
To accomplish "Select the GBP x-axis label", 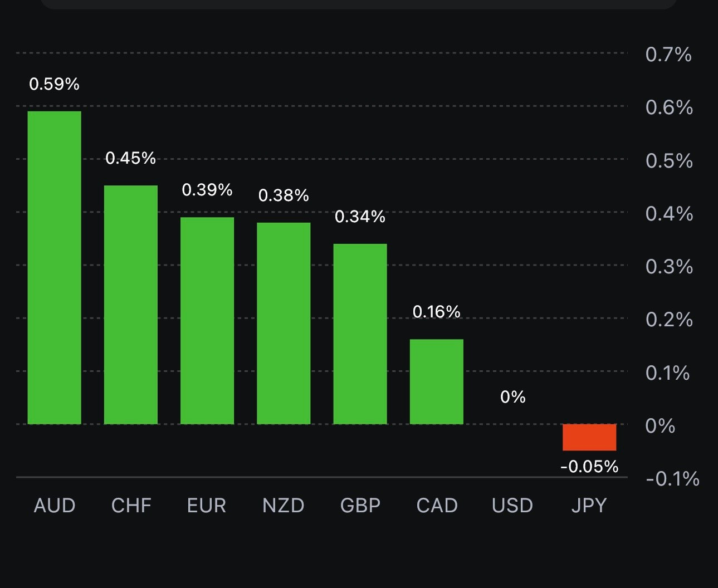I will 360,506.
